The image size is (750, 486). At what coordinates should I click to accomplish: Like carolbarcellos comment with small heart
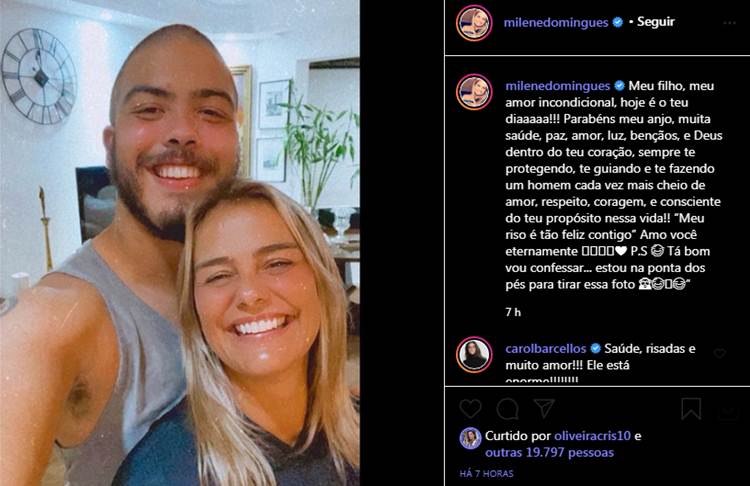click(x=719, y=353)
